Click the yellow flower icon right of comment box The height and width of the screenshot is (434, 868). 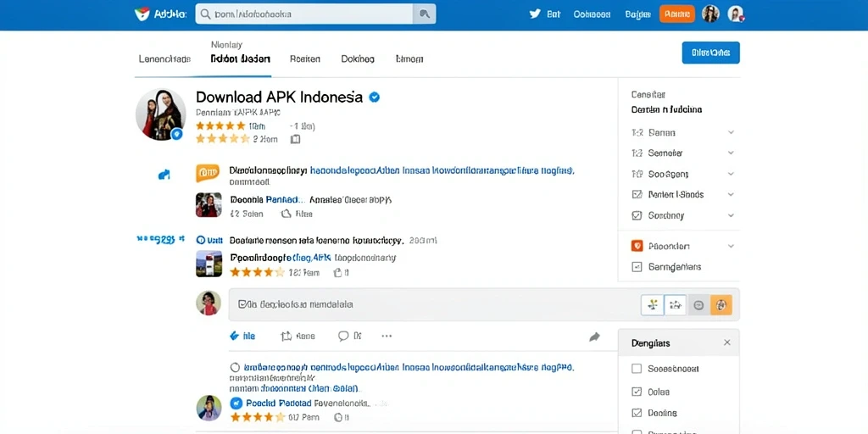coord(653,304)
